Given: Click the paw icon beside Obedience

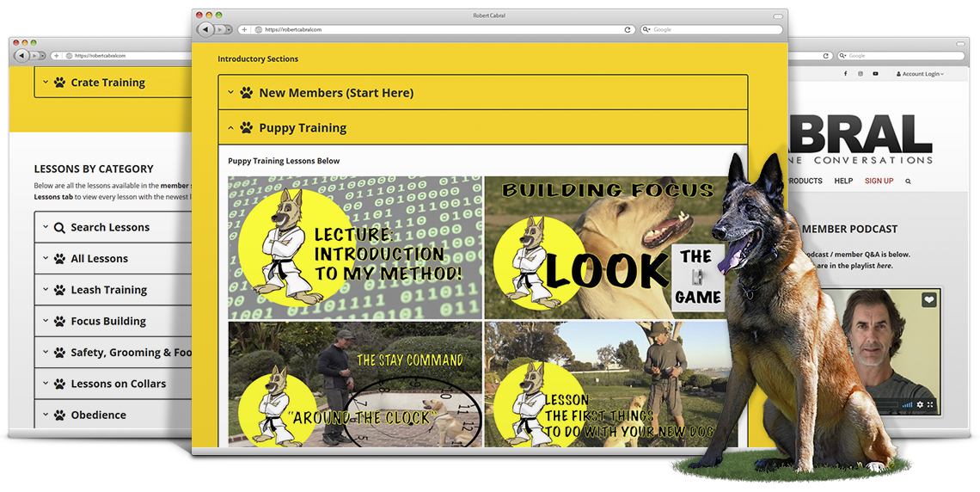Looking at the screenshot, I should point(59,415).
